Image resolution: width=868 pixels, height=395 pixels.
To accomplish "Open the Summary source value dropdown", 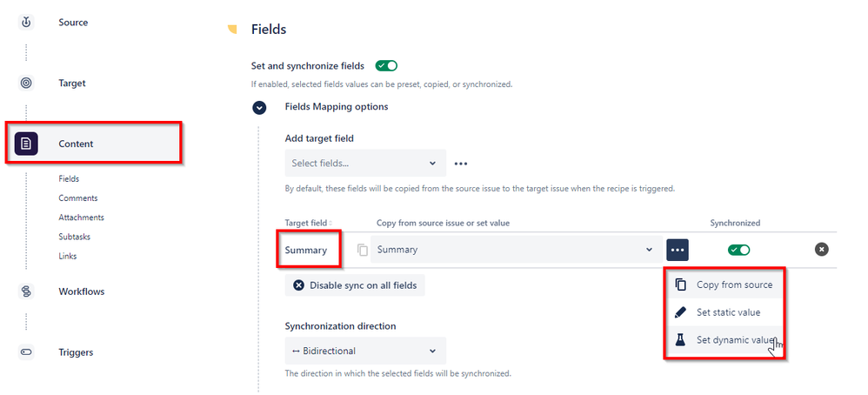I will [517, 250].
